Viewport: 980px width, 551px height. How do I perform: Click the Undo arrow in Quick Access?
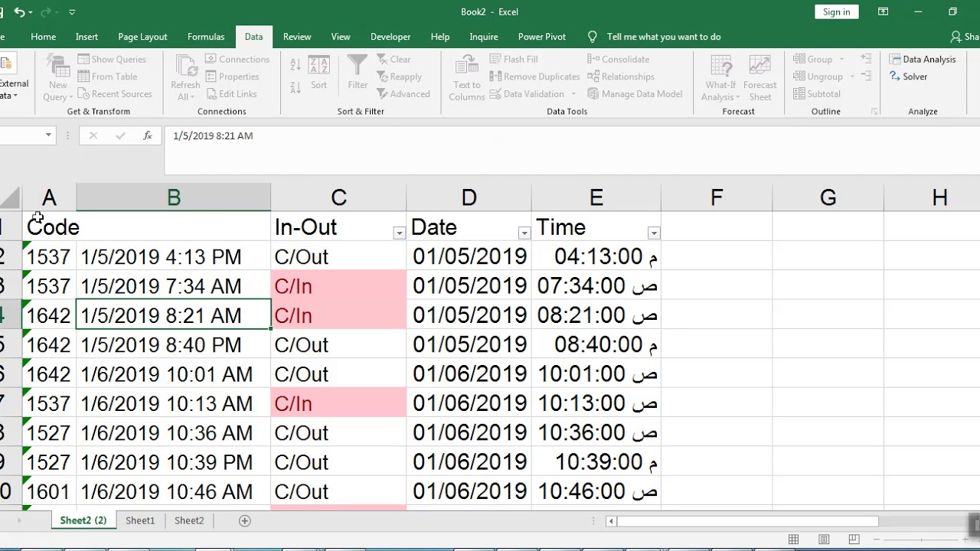(20, 12)
